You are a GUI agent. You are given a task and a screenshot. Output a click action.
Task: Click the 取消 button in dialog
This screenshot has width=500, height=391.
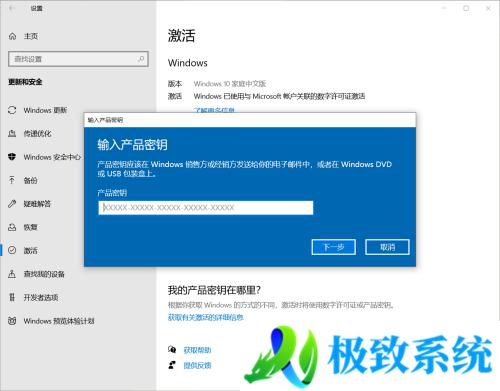click(387, 247)
